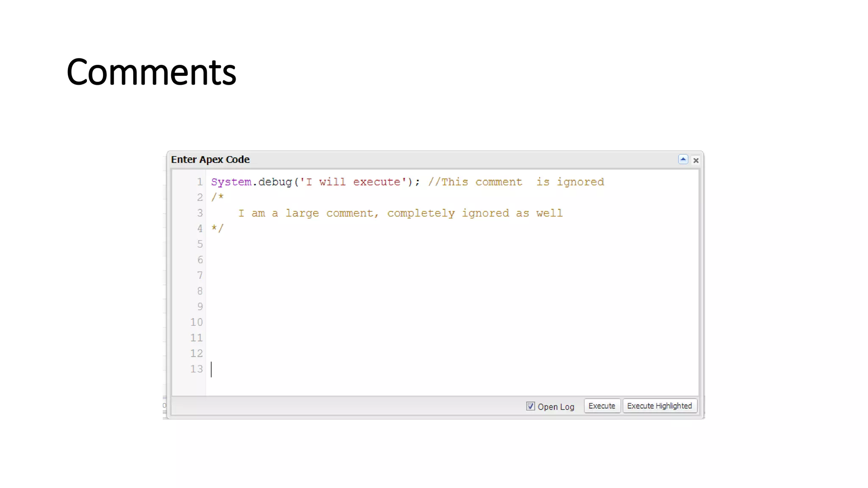Click the opening /* on line 2
The height and width of the screenshot is (488, 868).
coord(217,197)
